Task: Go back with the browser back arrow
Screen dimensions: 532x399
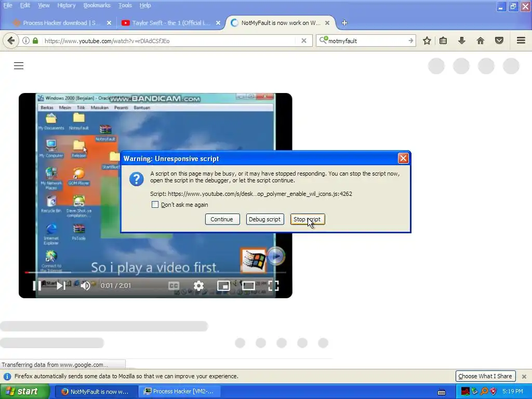Action: click(11, 41)
